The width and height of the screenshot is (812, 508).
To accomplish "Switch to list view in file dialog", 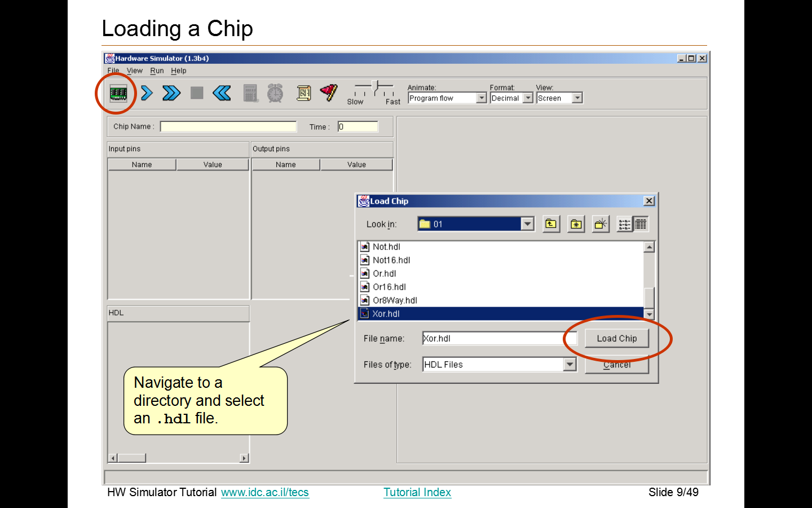I will click(625, 224).
